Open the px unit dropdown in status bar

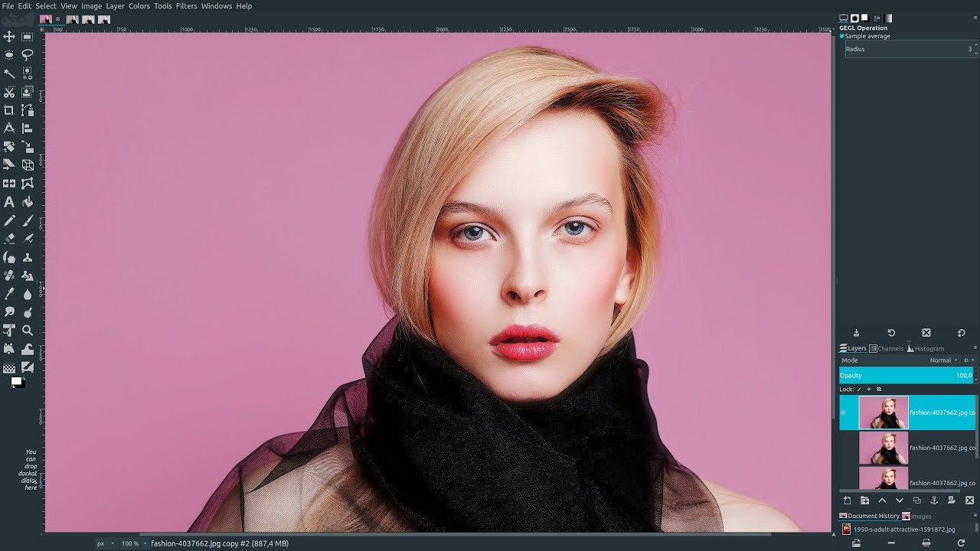(x=104, y=543)
